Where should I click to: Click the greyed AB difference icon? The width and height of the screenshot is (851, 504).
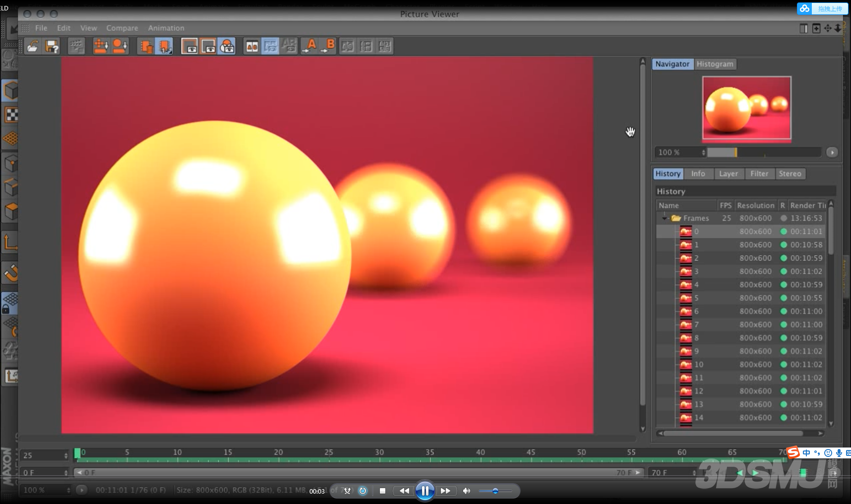tap(289, 46)
